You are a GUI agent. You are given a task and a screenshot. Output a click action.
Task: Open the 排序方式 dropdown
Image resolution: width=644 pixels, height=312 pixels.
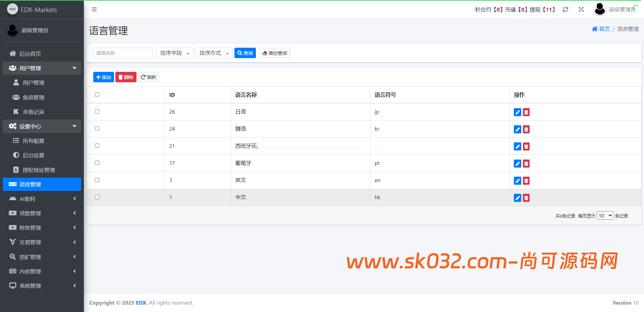point(214,53)
